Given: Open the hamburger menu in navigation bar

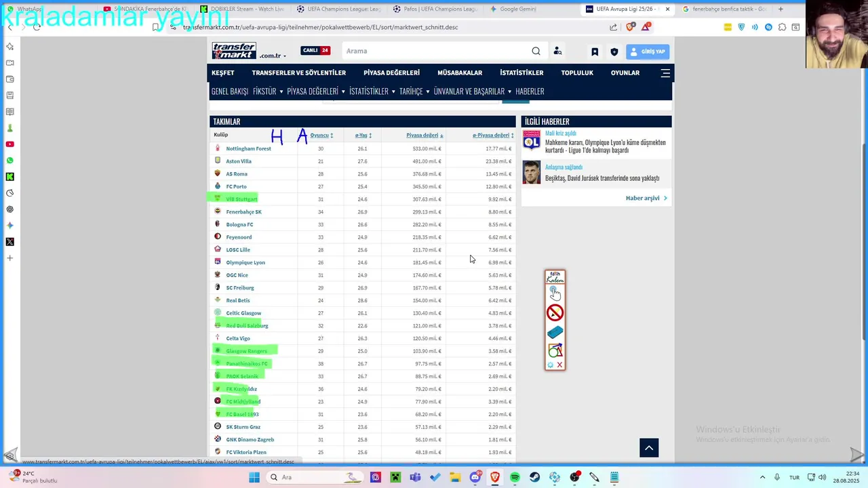Looking at the screenshot, I should coord(665,73).
